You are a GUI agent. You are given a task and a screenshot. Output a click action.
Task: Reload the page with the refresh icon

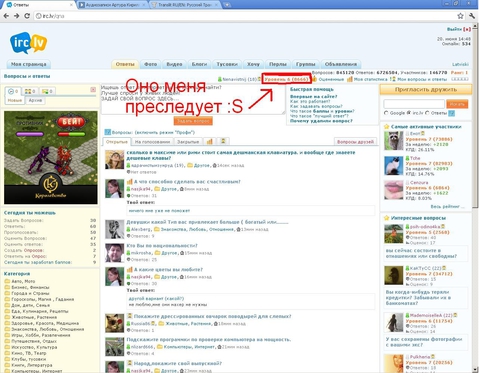(27, 16)
